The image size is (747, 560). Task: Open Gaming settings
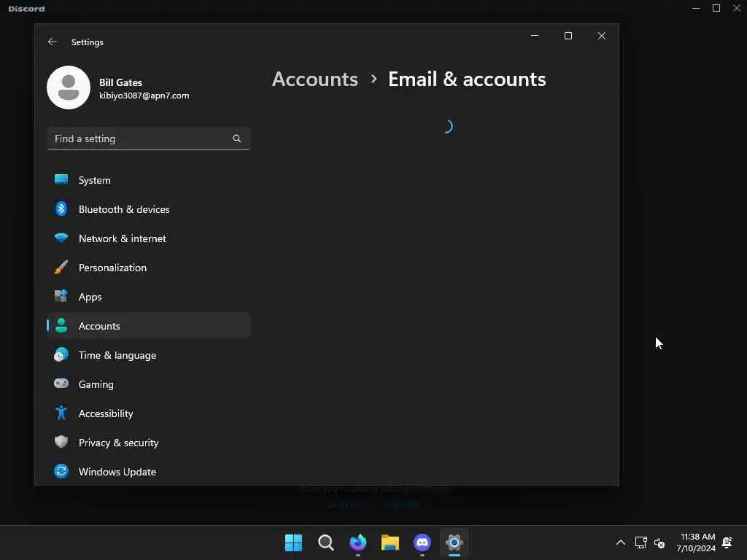149,384
